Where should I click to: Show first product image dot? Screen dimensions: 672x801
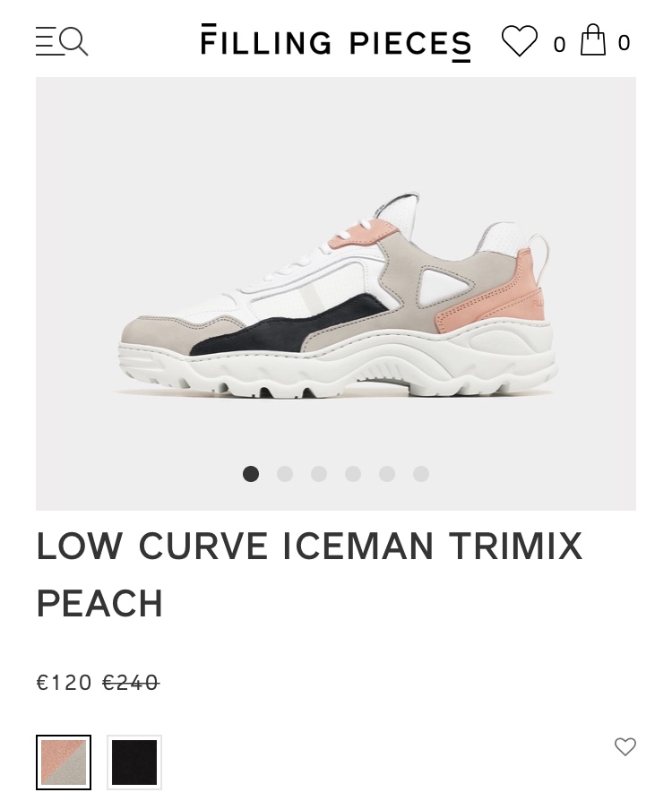(x=250, y=474)
